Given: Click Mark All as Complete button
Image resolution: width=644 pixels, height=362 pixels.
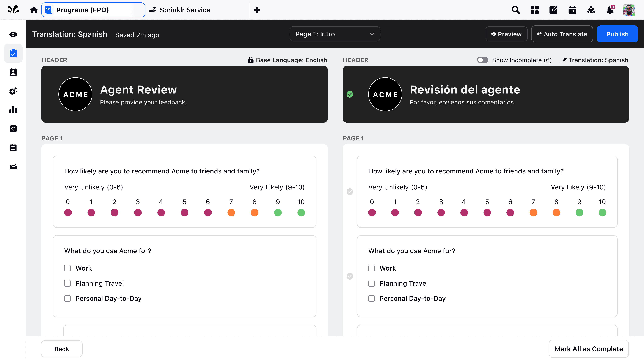Looking at the screenshot, I should 589,349.
